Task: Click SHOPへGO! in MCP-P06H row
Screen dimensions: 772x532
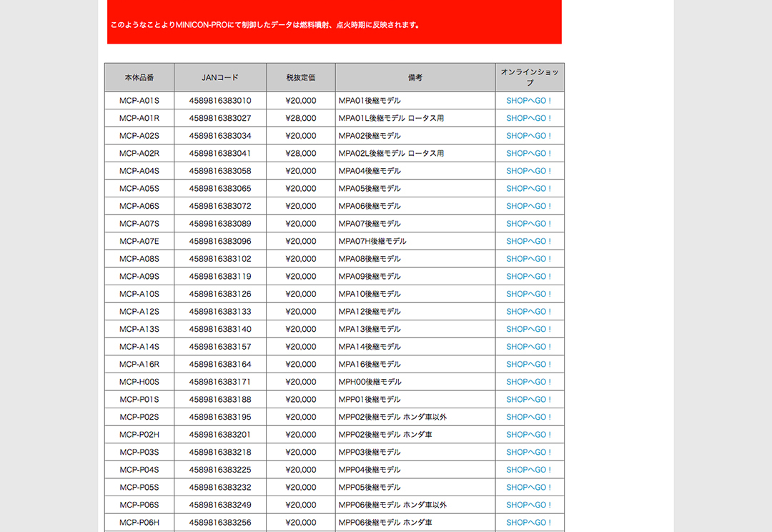Action: [x=529, y=522]
